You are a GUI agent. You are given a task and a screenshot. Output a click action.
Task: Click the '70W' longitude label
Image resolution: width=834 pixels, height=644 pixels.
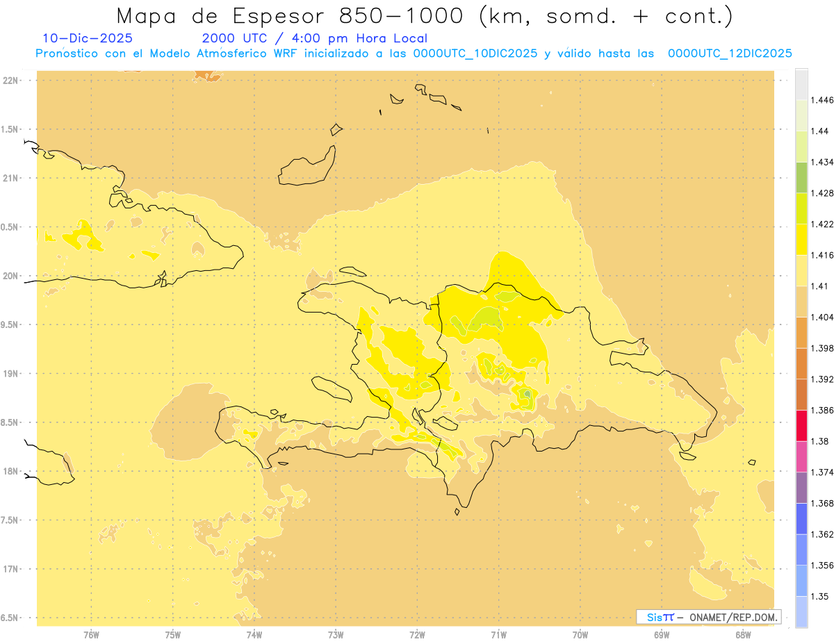tap(580, 634)
